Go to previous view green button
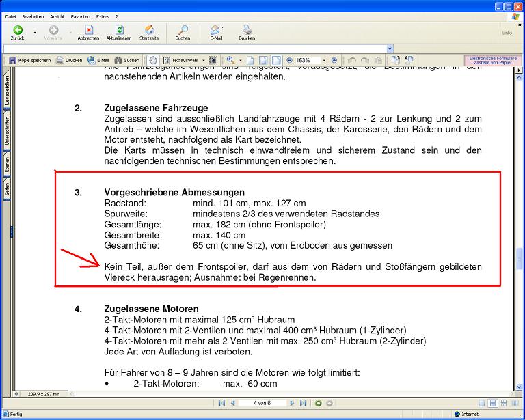The height and width of the screenshot is (420, 525). pos(318,404)
